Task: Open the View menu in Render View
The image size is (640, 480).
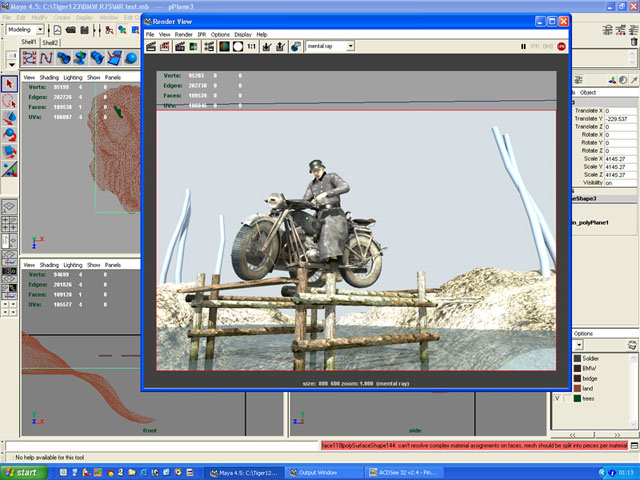Action: tap(164, 34)
